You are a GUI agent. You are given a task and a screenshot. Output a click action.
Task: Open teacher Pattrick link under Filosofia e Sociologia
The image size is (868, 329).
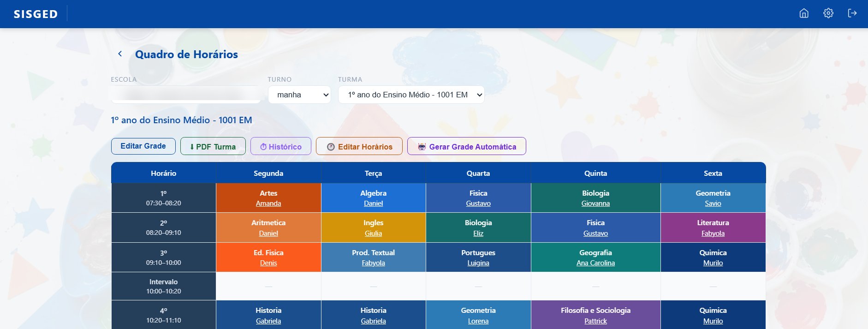click(595, 321)
